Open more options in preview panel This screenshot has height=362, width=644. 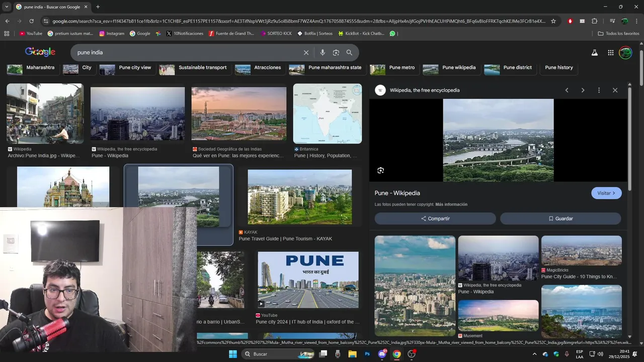(x=599, y=90)
